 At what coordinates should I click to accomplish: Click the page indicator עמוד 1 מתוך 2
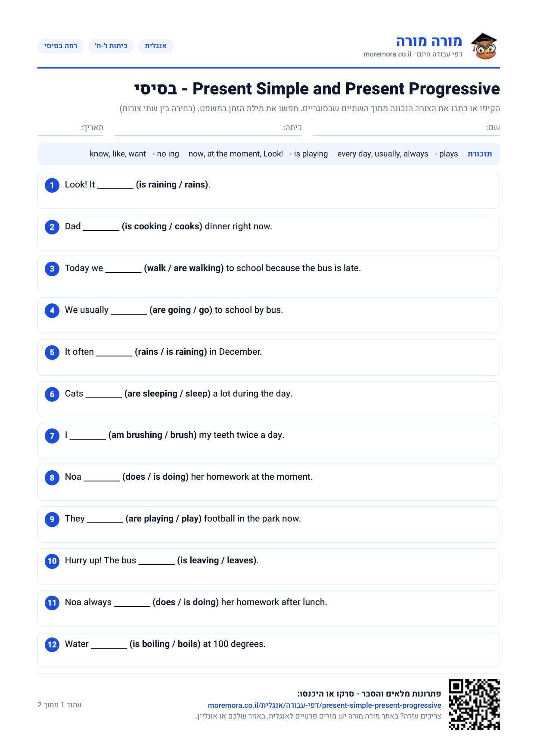(x=59, y=705)
